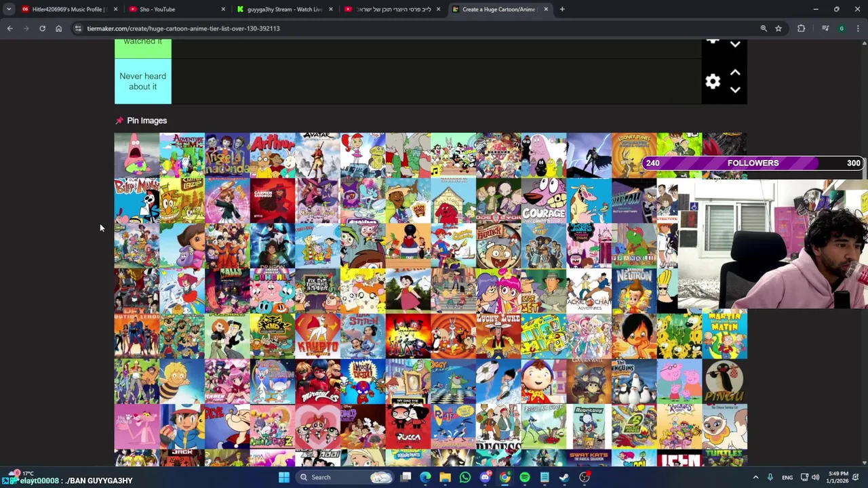Select the Magic School Bus image
The width and height of the screenshot is (868, 488).
[x=544, y=335]
